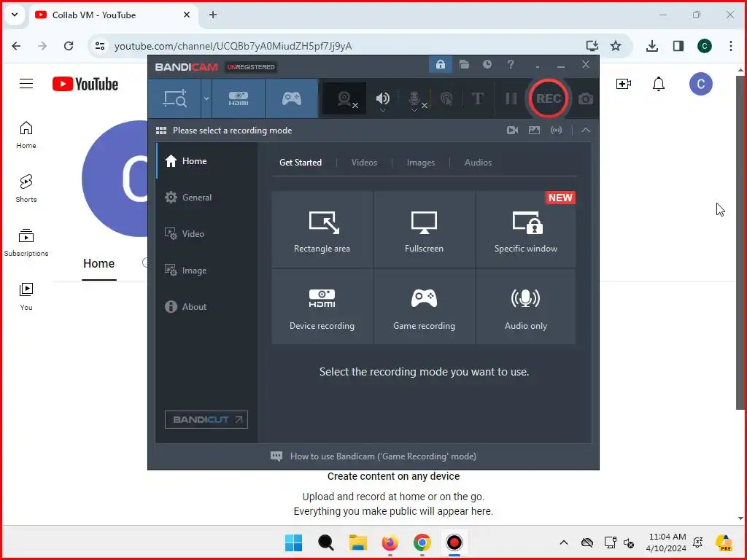Switch to Videos tab
The image size is (747, 560).
pyautogui.click(x=364, y=163)
